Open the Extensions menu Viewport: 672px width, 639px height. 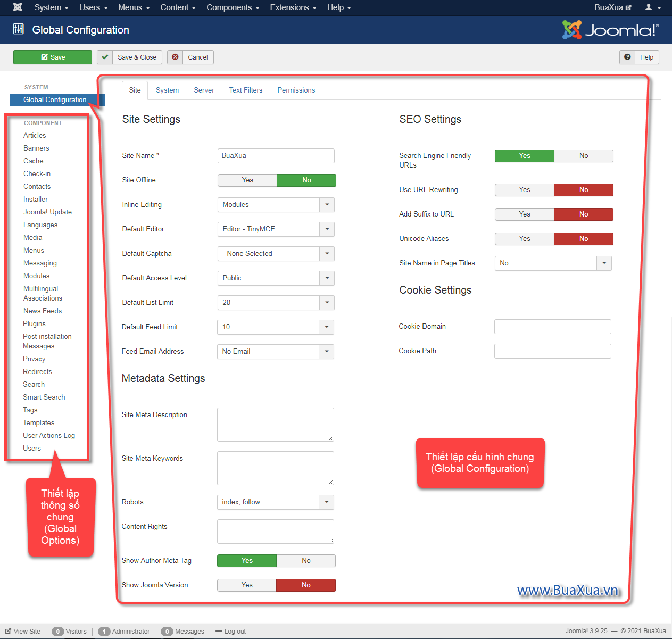tap(293, 7)
